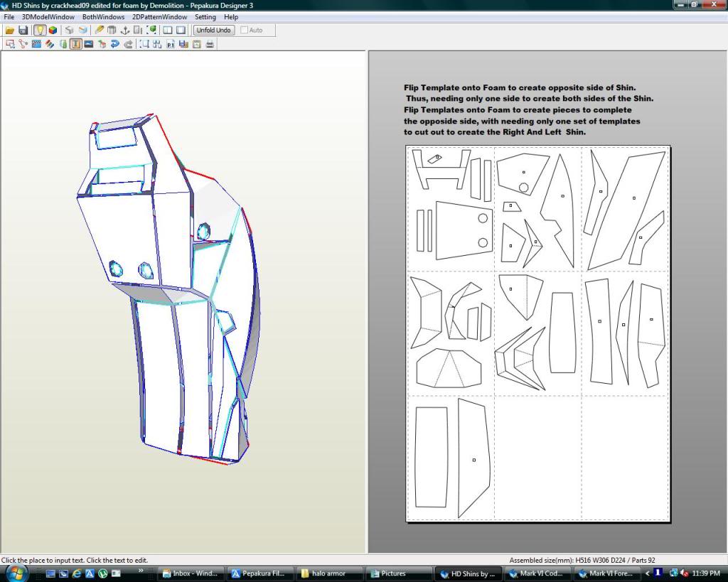Toggle the Input Text tool

pos(75,44)
